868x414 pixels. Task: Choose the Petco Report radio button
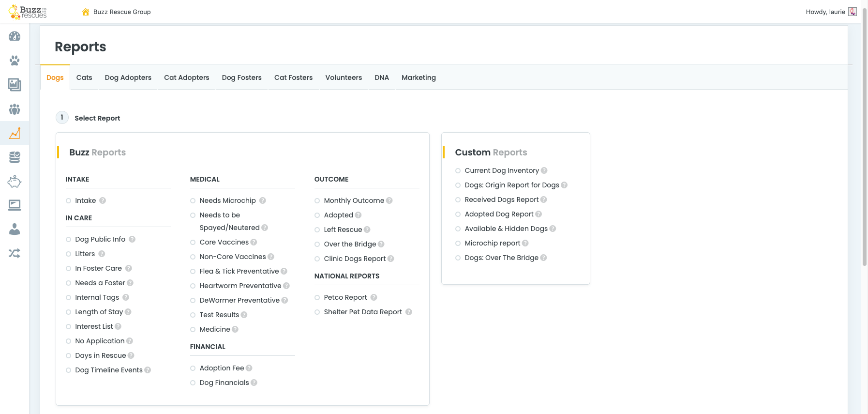click(x=317, y=298)
